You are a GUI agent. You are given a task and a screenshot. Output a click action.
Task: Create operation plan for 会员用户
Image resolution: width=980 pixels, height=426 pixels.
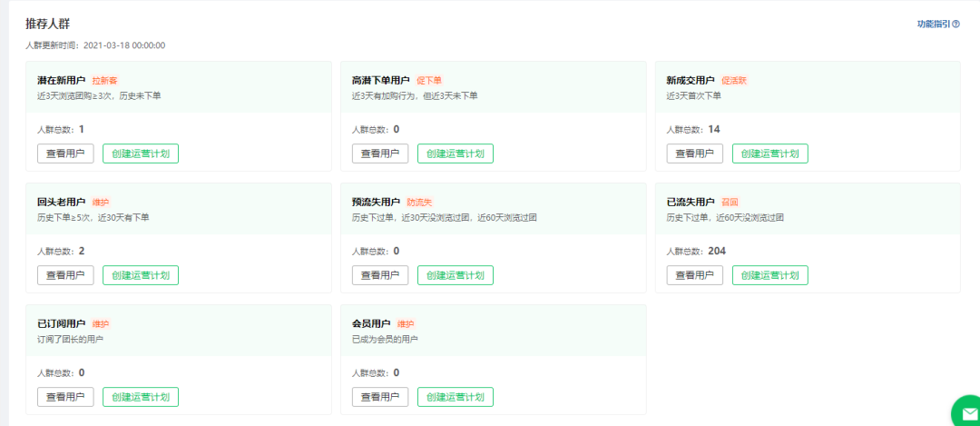[x=456, y=397]
